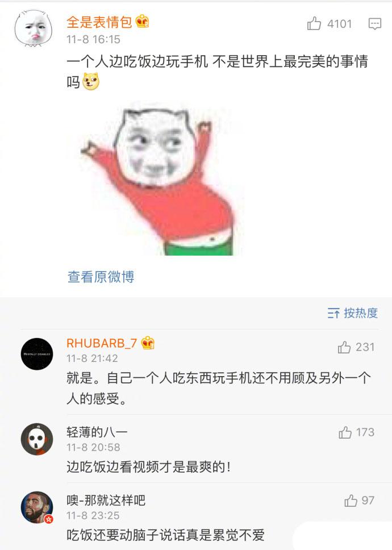
Task: Click the doge emoji in post text
Action: pos(91,81)
